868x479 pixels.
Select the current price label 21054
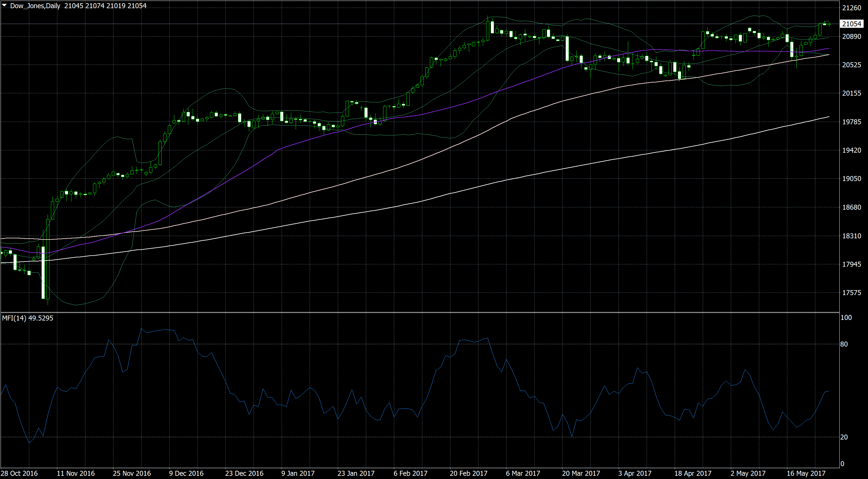click(x=852, y=24)
